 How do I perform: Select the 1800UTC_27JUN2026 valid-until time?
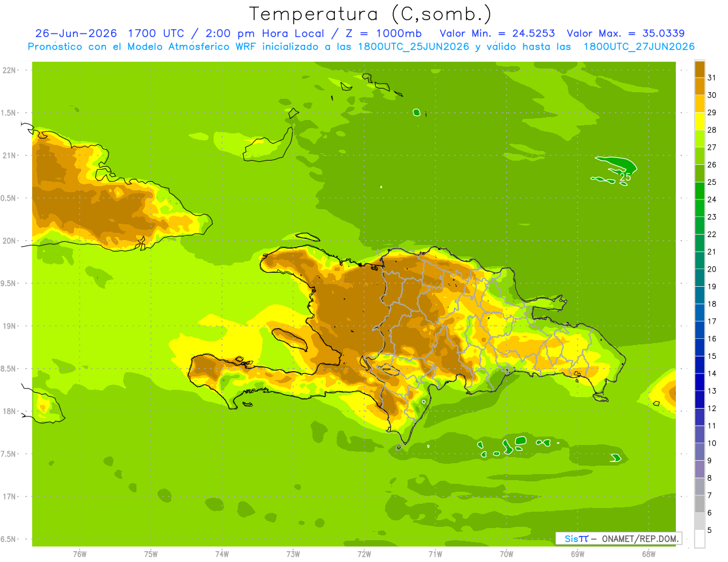(x=639, y=47)
